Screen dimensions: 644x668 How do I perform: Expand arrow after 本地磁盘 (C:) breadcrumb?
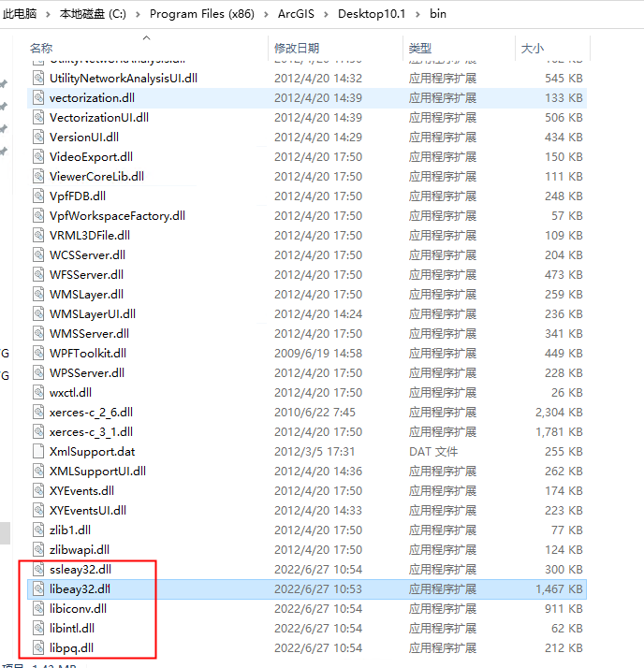coord(138,14)
